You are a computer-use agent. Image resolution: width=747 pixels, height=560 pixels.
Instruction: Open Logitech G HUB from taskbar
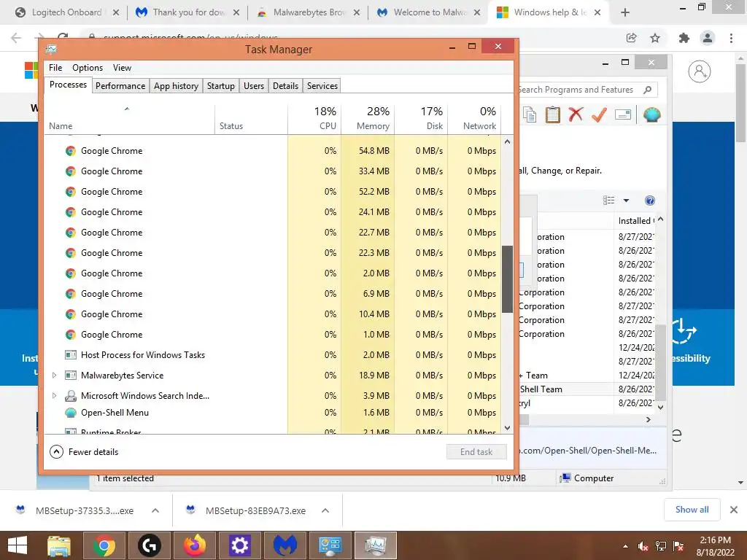point(149,545)
